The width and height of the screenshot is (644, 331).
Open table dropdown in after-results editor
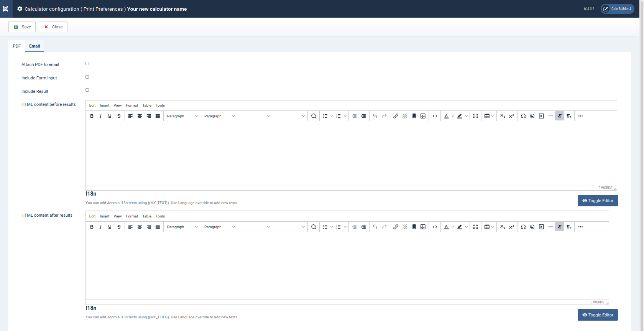point(489,227)
